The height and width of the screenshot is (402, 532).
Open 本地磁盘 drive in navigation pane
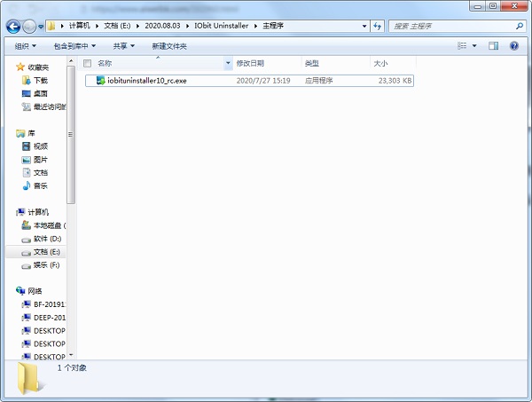pos(50,225)
